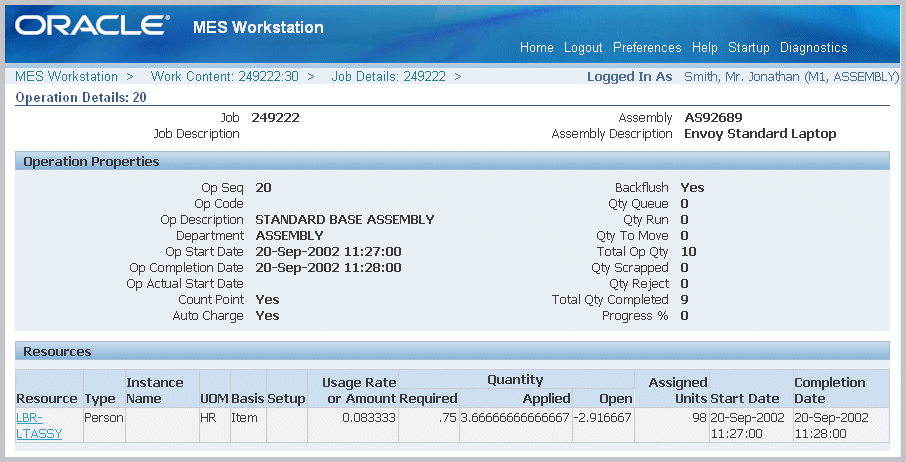Select assembly value AS92689

pos(714,118)
